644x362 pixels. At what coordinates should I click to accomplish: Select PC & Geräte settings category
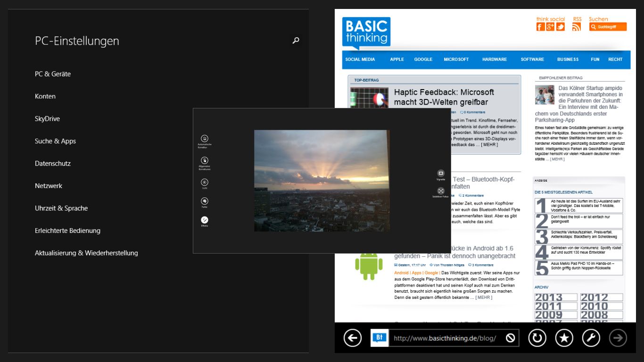click(x=53, y=74)
